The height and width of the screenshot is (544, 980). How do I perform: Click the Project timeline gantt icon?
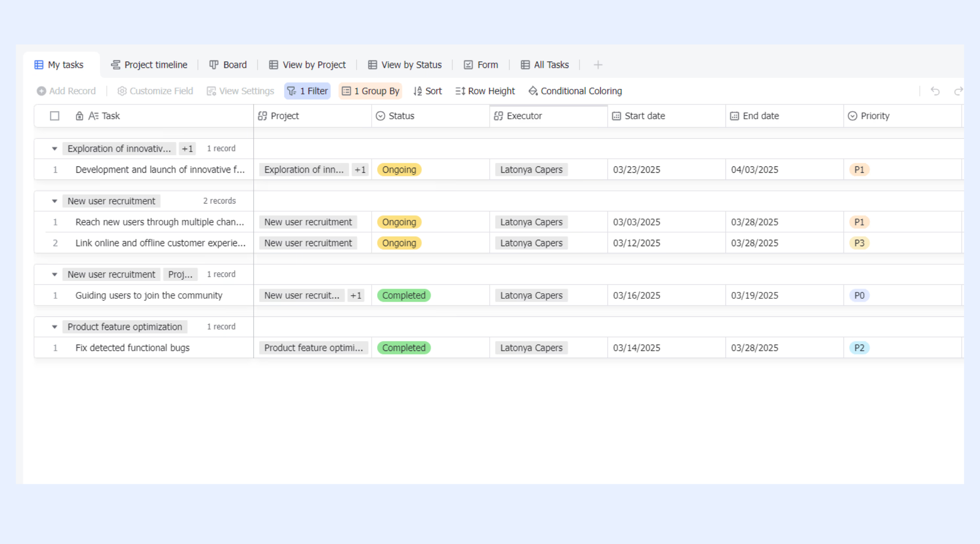click(x=116, y=65)
